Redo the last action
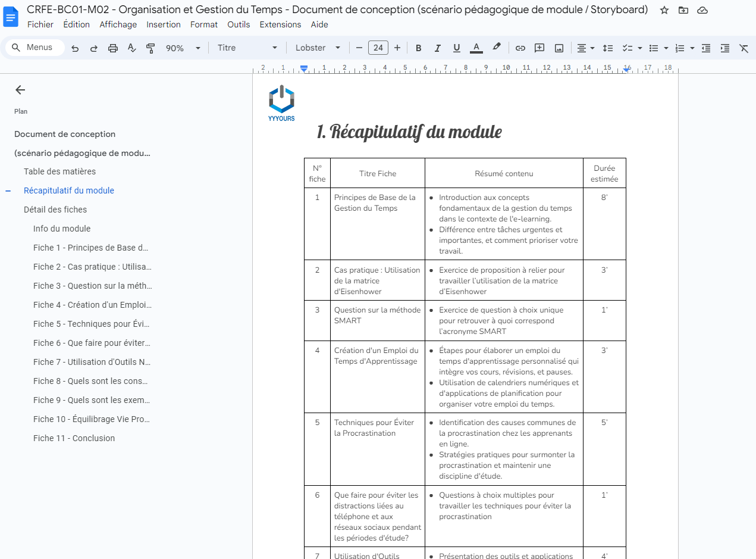Screen dimensions: 756x559 tap(94, 48)
